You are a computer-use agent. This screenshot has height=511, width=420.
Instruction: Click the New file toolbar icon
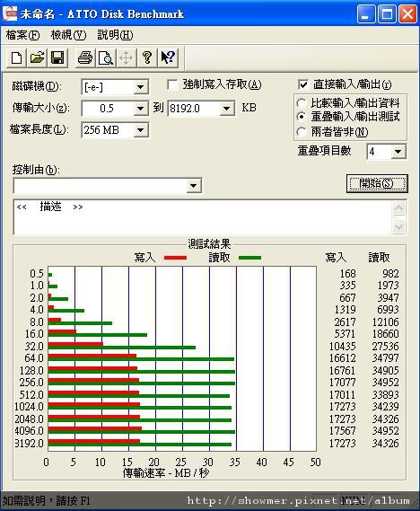(x=17, y=58)
